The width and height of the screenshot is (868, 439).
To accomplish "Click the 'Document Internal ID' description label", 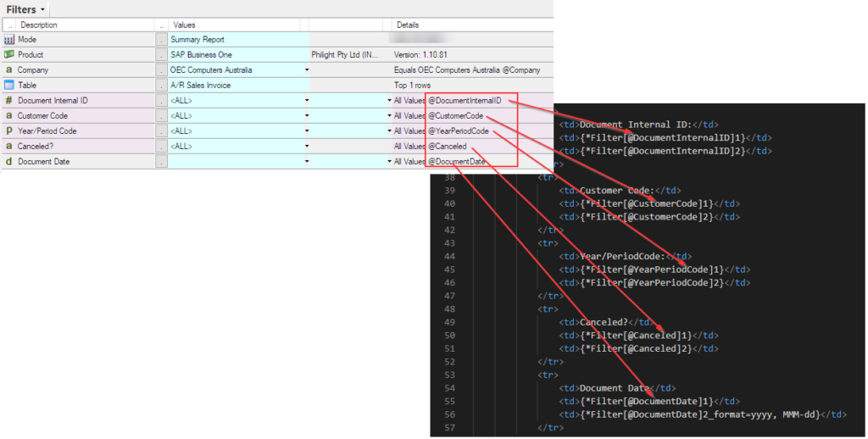I will point(53,100).
